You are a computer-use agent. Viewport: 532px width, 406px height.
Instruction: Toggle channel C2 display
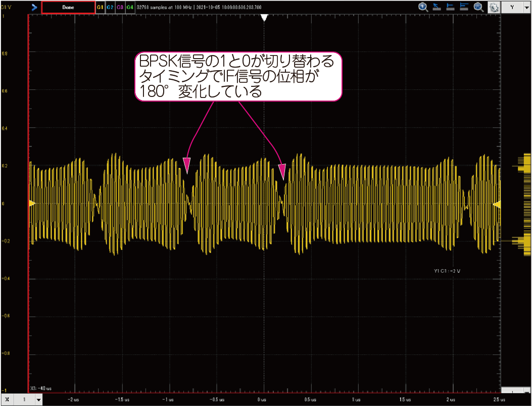click(110, 8)
